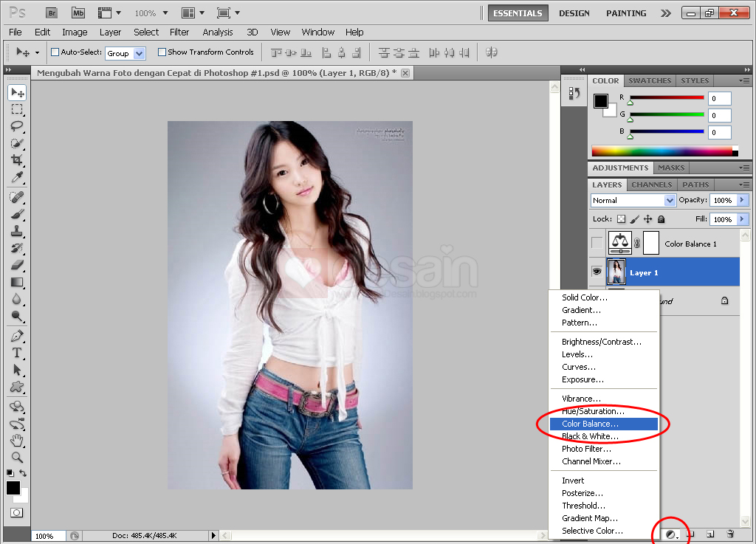The height and width of the screenshot is (544, 756).
Task: Select the Clone Stamp tool
Action: pos(17,231)
